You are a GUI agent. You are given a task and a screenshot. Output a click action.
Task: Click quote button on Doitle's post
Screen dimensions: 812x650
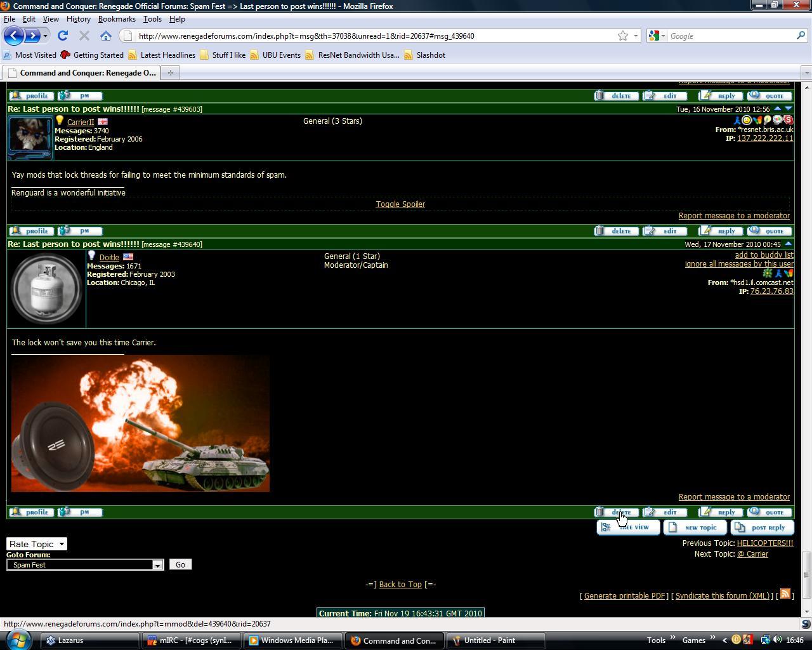(x=769, y=512)
